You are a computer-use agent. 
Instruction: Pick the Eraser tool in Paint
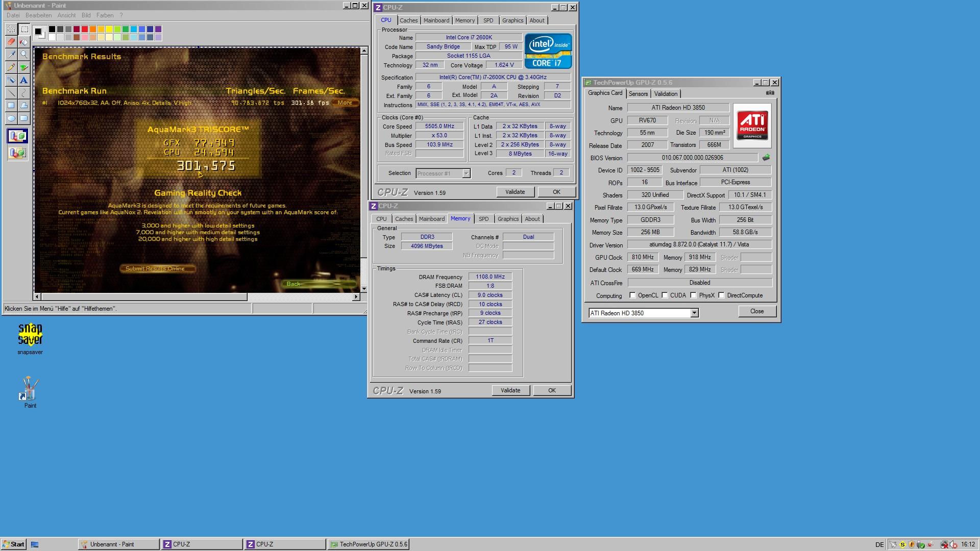click(11, 42)
